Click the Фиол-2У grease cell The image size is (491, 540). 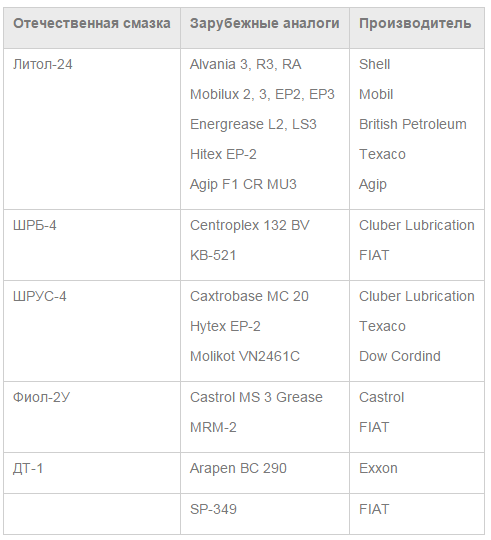pos(41,397)
